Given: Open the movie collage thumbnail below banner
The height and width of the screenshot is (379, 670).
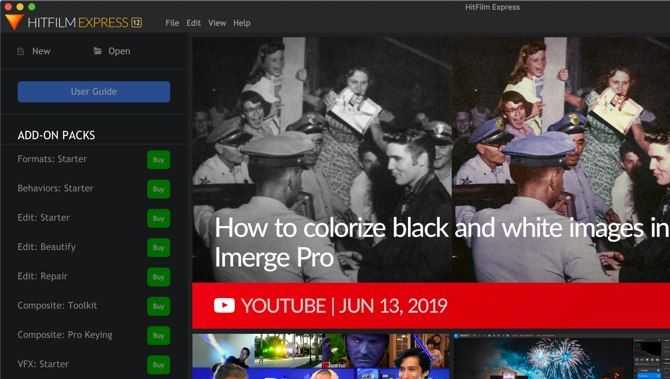Looking at the screenshot, I should [x=320, y=356].
